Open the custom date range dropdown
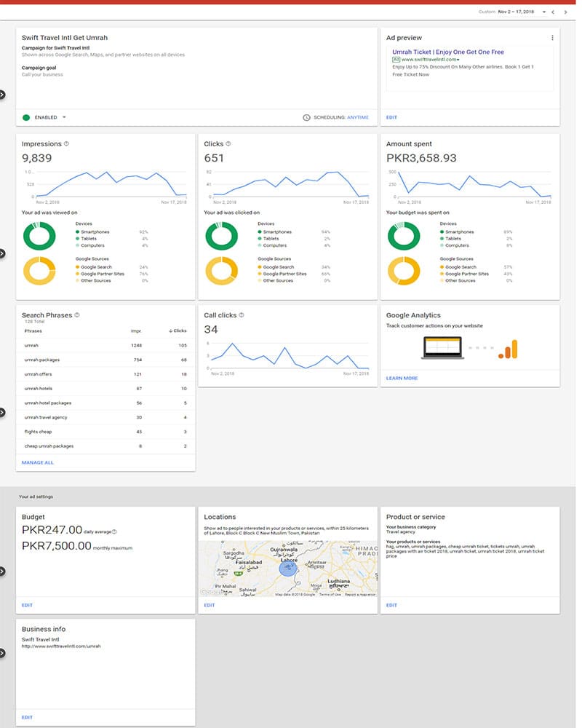This screenshot has height=728, width=582. [x=544, y=12]
